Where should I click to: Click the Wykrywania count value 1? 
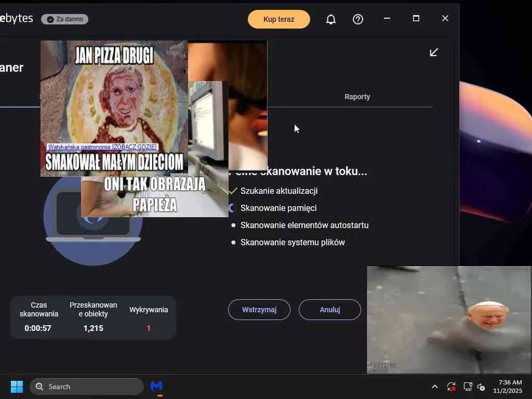[x=148, y=328]
